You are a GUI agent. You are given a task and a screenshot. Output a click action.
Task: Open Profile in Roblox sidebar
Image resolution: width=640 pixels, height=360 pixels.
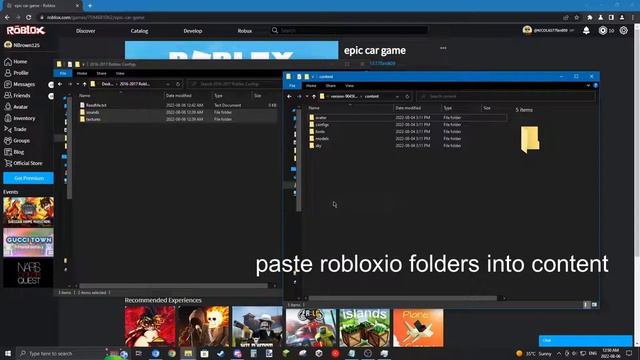tap(16, 73)
